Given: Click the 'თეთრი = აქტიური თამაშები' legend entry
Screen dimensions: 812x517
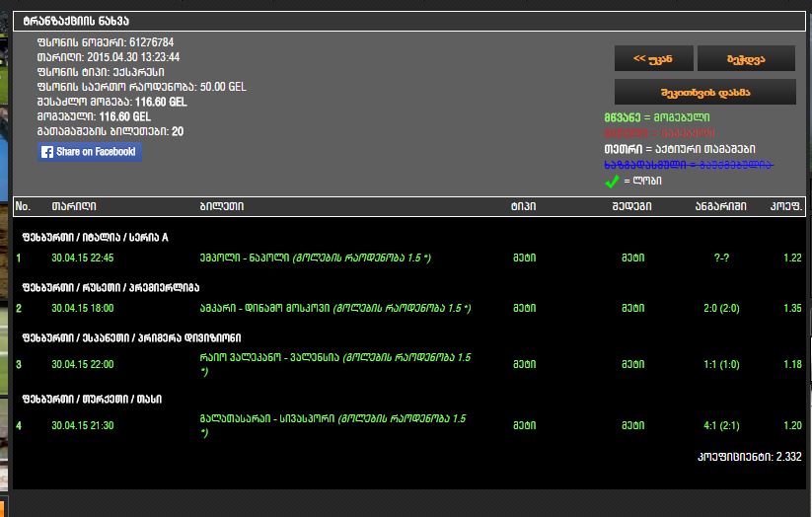Looking at the screenshot, I should (x=680, y=149).
